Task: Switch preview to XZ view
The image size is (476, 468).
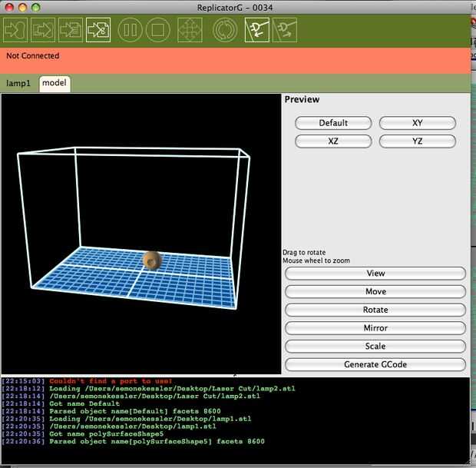Action: click(333, 141)
